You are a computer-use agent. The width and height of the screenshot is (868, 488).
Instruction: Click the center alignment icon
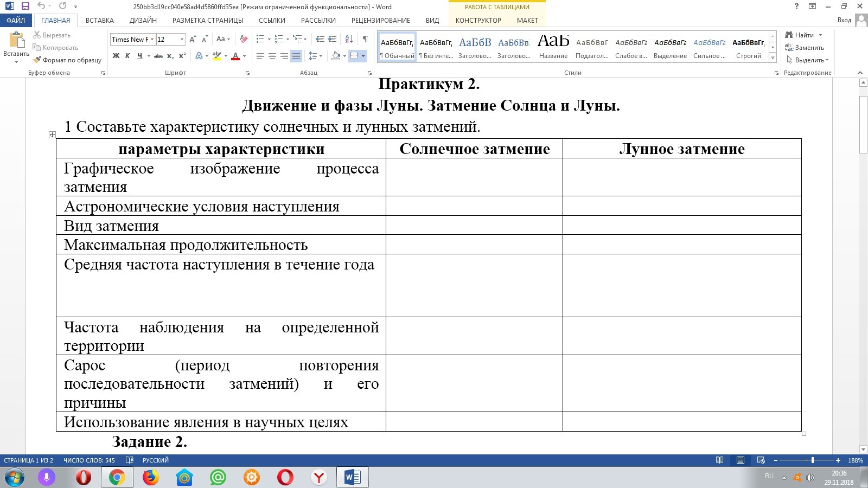[272, 56]
